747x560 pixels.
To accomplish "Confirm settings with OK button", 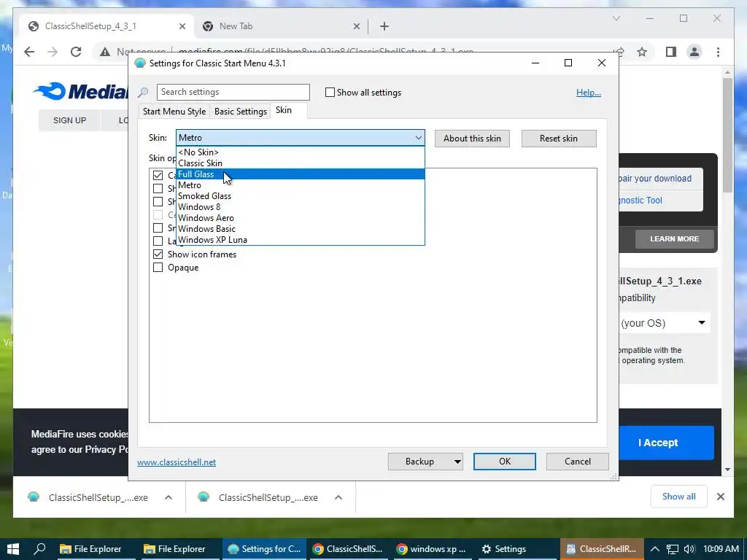I will coord(505,462).
